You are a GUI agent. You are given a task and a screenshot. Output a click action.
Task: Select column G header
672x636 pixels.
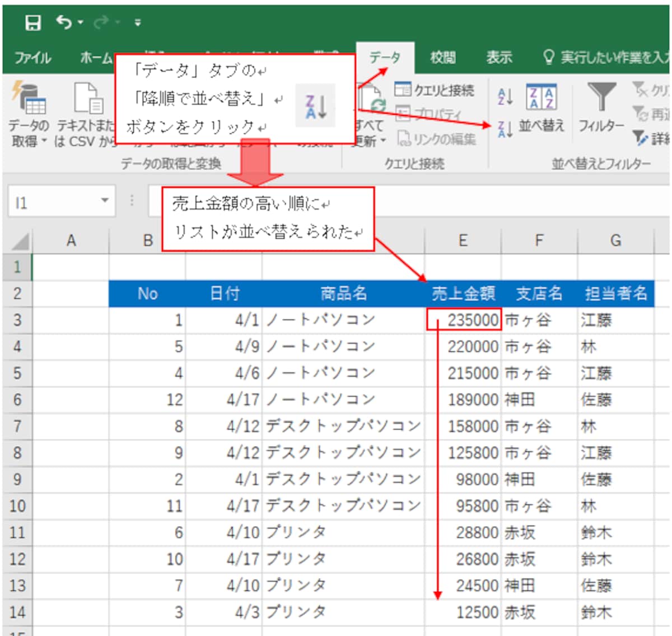(x=616, y=240)
